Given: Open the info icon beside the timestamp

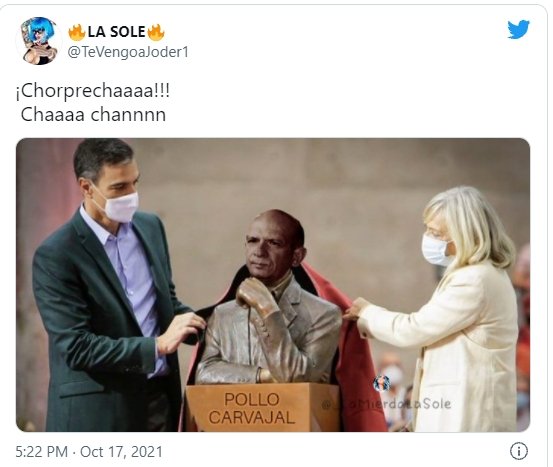Looking at the screenshot, I should pyautogui.click(x=519, y=451).
